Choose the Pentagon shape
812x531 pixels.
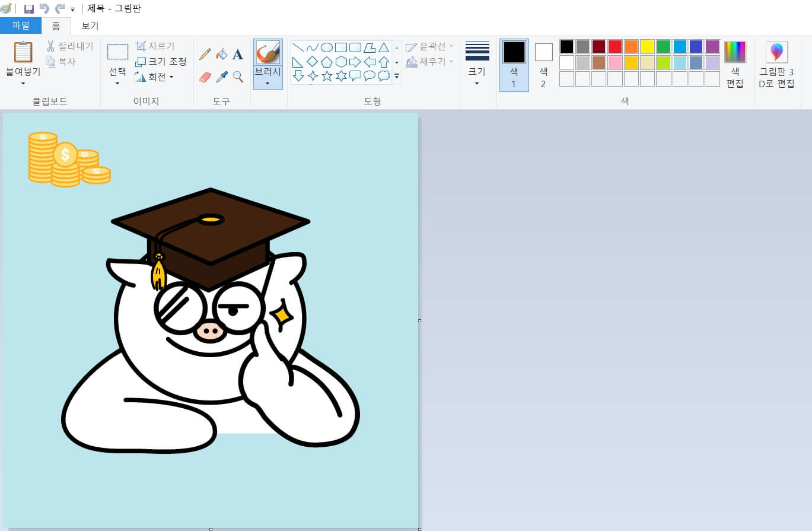(327, 62)
